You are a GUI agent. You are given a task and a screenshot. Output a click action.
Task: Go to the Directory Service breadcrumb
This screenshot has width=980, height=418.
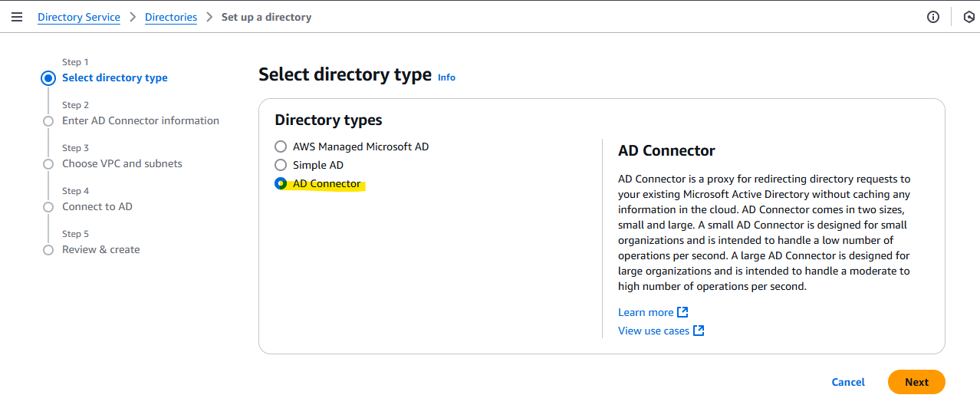tap(79, 17)
